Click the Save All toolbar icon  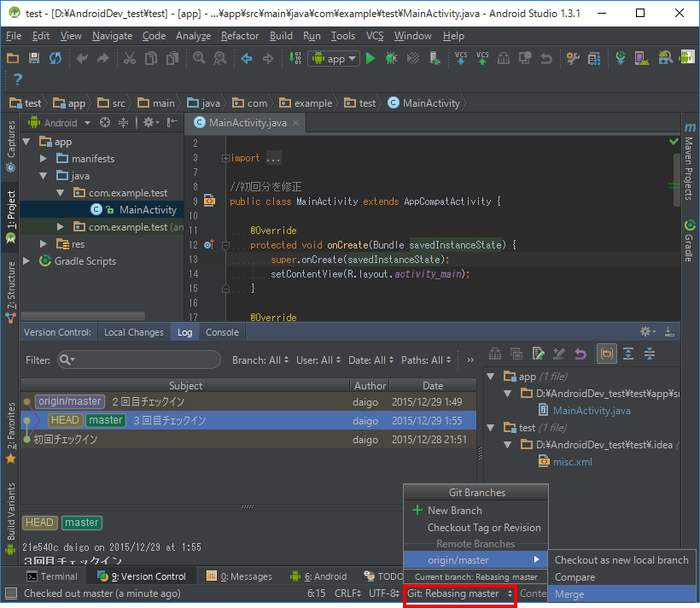pyautogui.click(x=34, y=58)
